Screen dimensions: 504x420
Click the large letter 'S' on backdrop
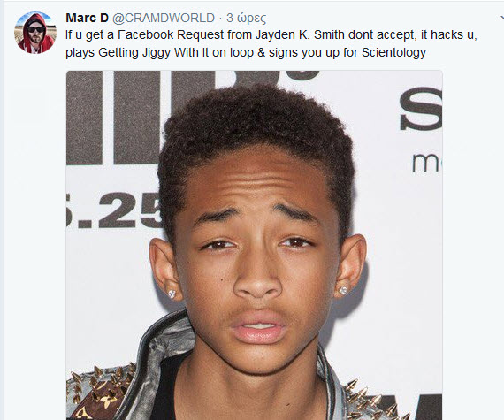pyautogui.click(x=421, y=109)
